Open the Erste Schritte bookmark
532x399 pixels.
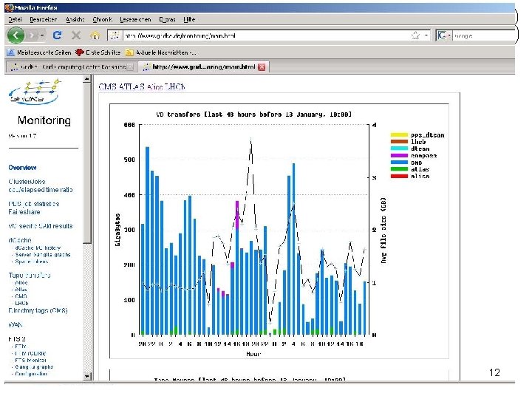(103, 52)
